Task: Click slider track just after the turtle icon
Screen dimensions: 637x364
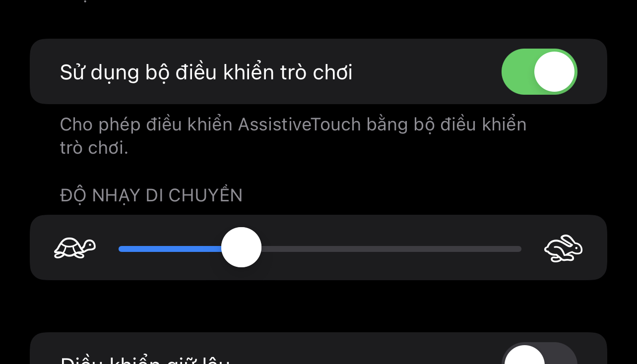Action: point(127,248)
